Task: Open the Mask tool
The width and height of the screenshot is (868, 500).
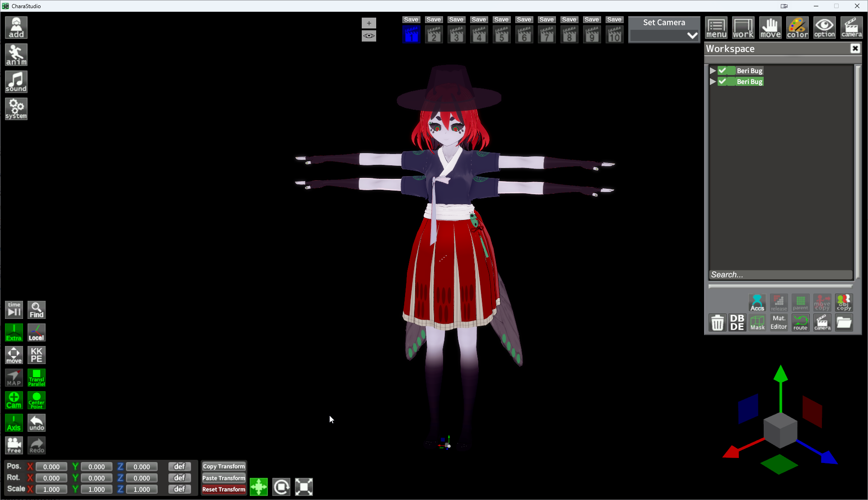Action: pos(757,323)
